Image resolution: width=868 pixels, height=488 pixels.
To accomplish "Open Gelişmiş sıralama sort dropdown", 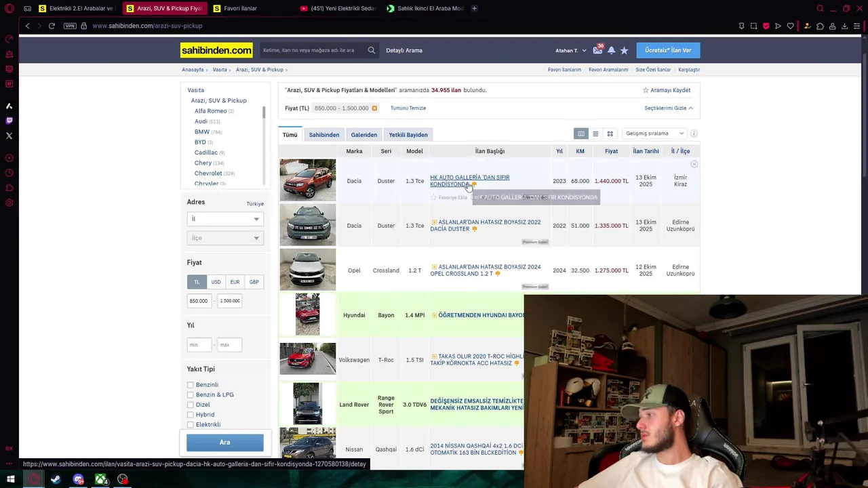I will point(654,134).
